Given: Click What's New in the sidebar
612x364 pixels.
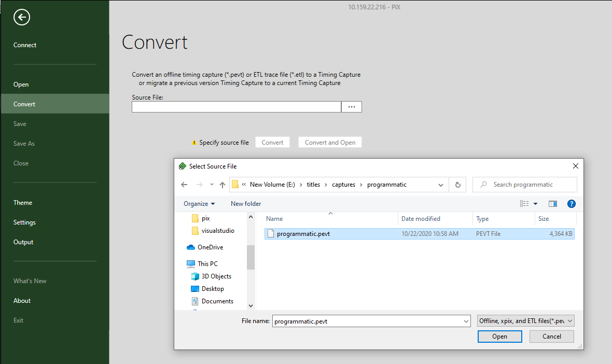Looking at the screenshot, I should coord(30,281).
